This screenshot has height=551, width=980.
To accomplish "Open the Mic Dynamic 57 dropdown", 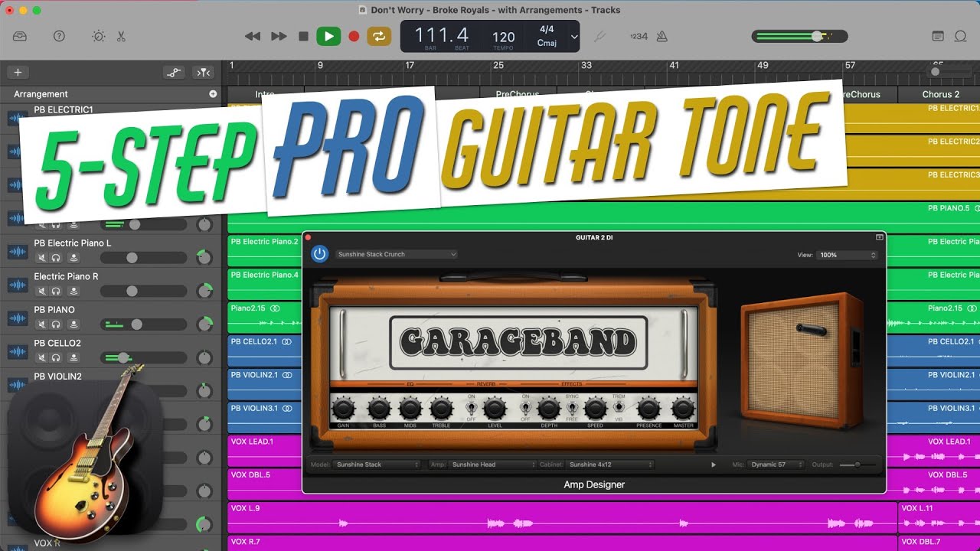I will (x=776, y=465).
